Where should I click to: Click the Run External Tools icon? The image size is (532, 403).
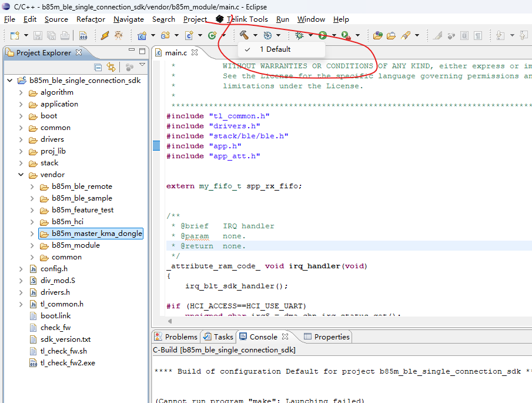coord(346,35)
